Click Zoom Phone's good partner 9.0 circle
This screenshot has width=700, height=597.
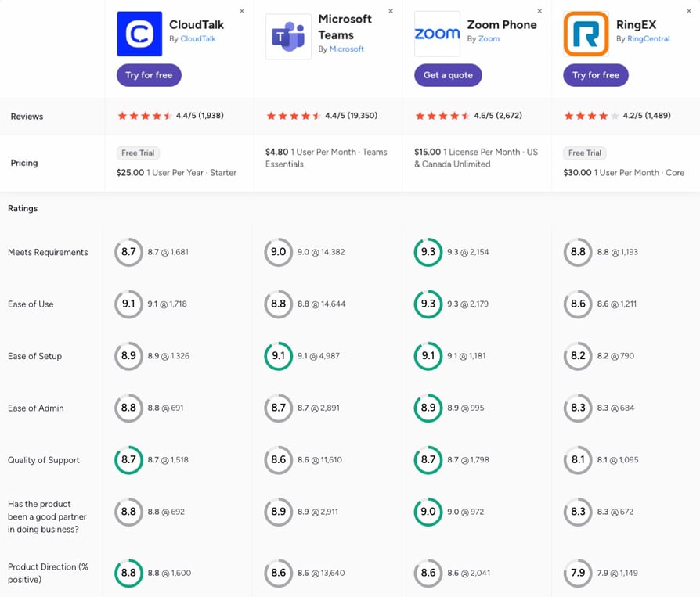428,512
